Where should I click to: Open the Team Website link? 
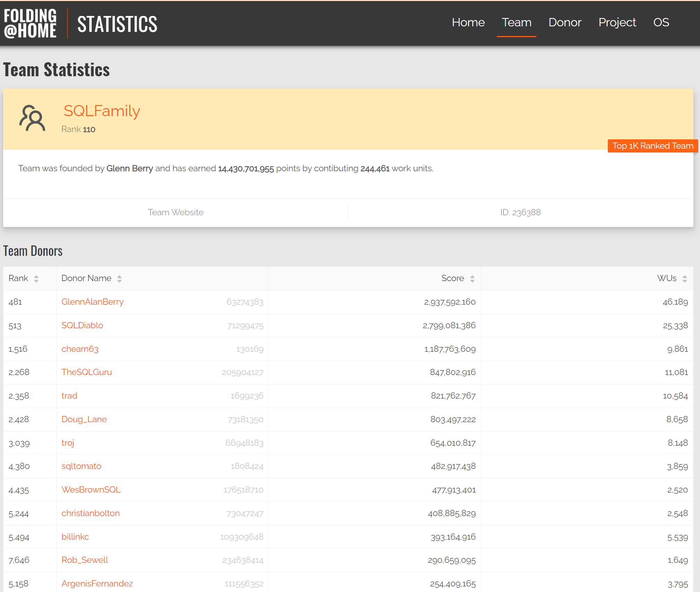(x=175, y=212)
